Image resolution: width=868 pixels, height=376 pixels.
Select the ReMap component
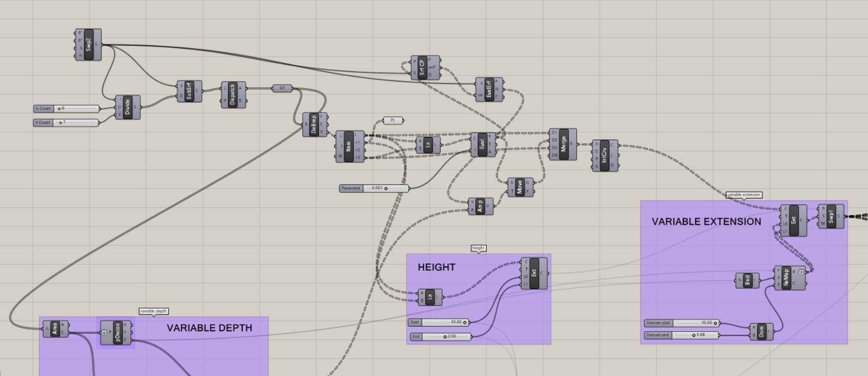tap(786, 278)
